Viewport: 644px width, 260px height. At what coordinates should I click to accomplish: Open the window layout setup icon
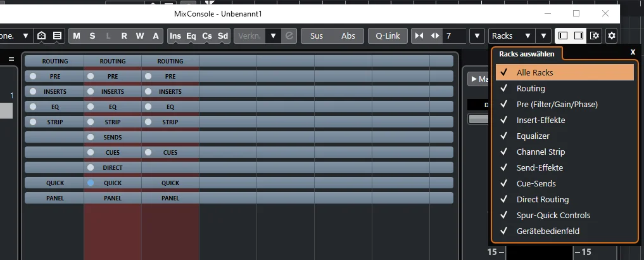click(x=595, y=36)
